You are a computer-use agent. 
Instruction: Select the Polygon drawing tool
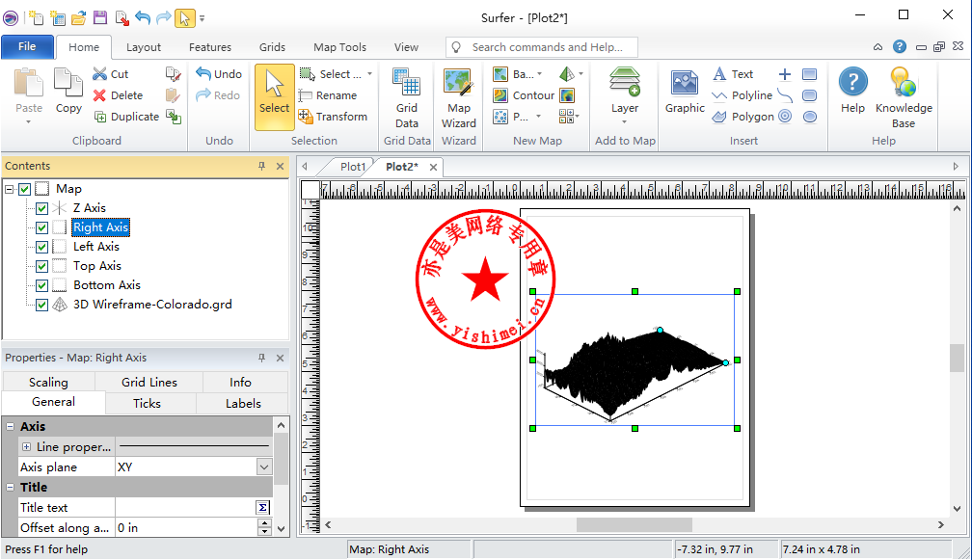742,117
